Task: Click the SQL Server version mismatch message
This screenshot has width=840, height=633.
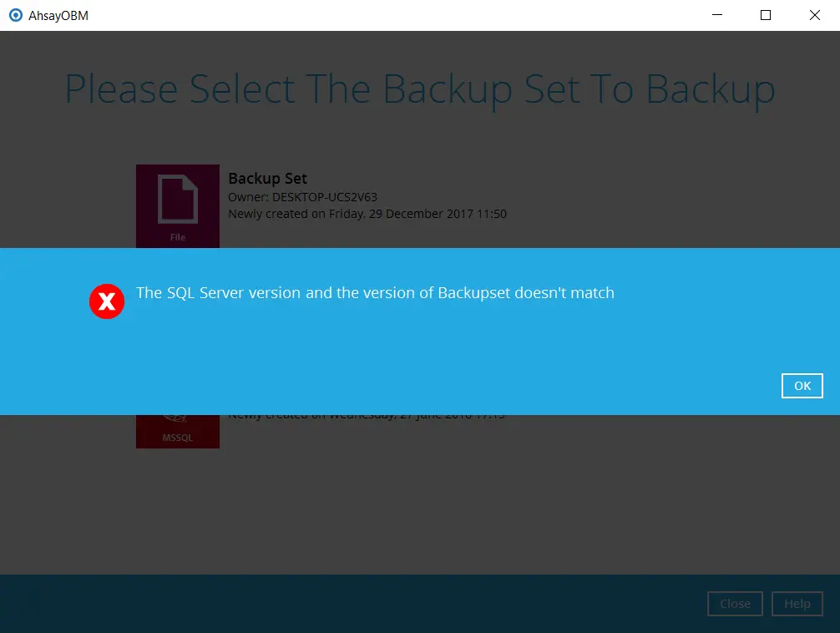Action: [375, 293]
